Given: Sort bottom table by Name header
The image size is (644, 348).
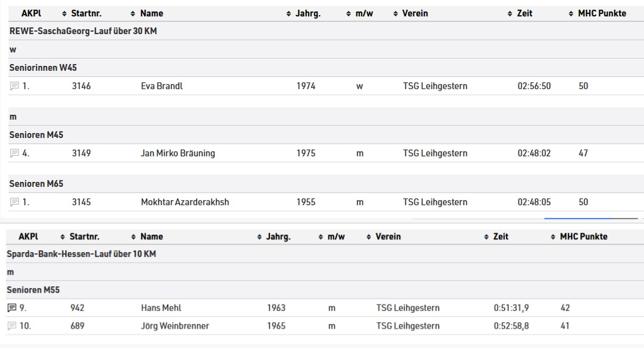Looking at the screenshot, I should (152, 236).
